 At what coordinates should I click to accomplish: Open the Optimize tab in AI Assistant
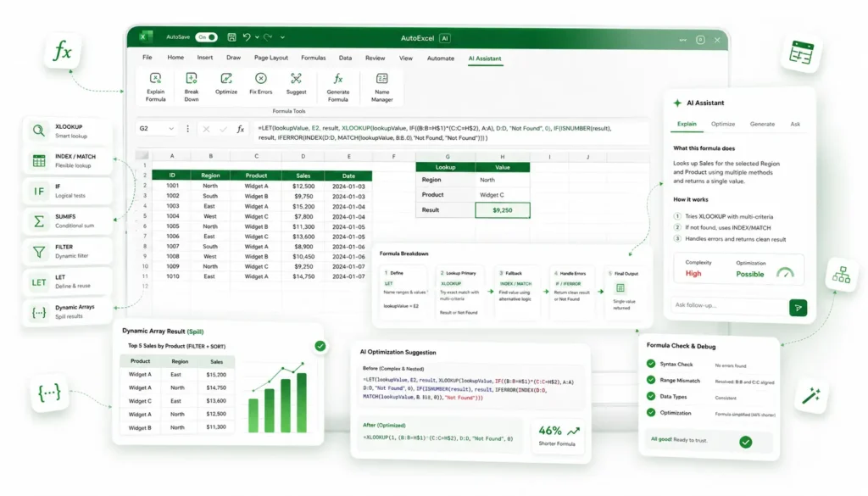pyautogui.click(x=723, y=124)
